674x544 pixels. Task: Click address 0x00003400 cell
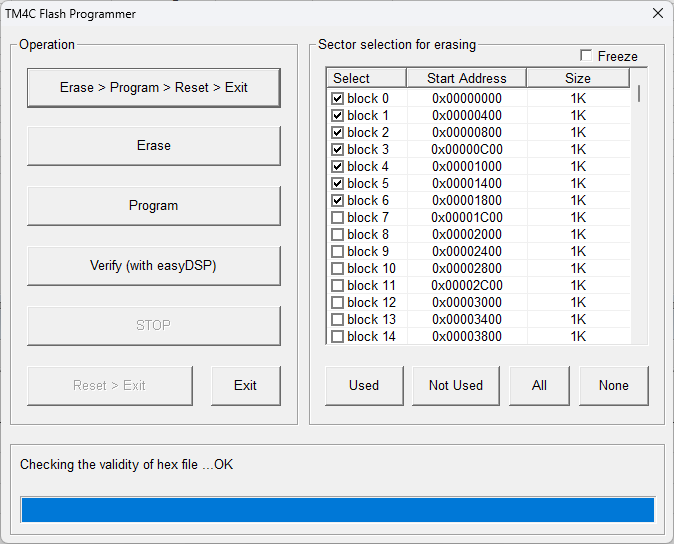coord(467,320)
